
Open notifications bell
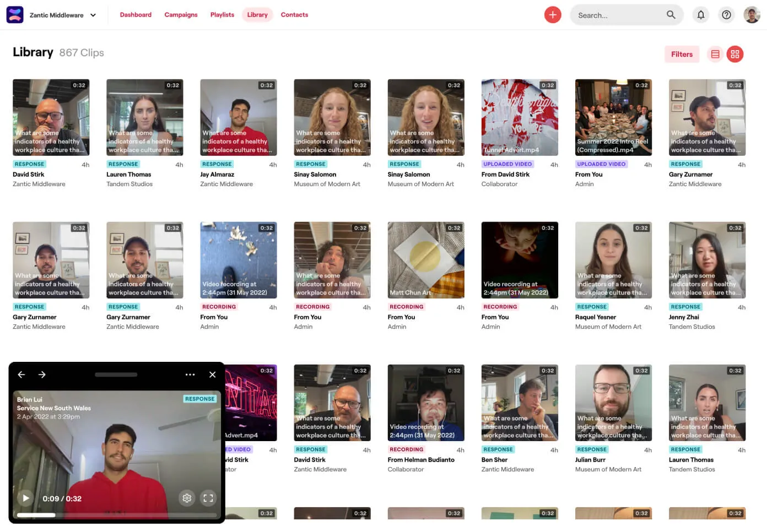tap(701, 15)
